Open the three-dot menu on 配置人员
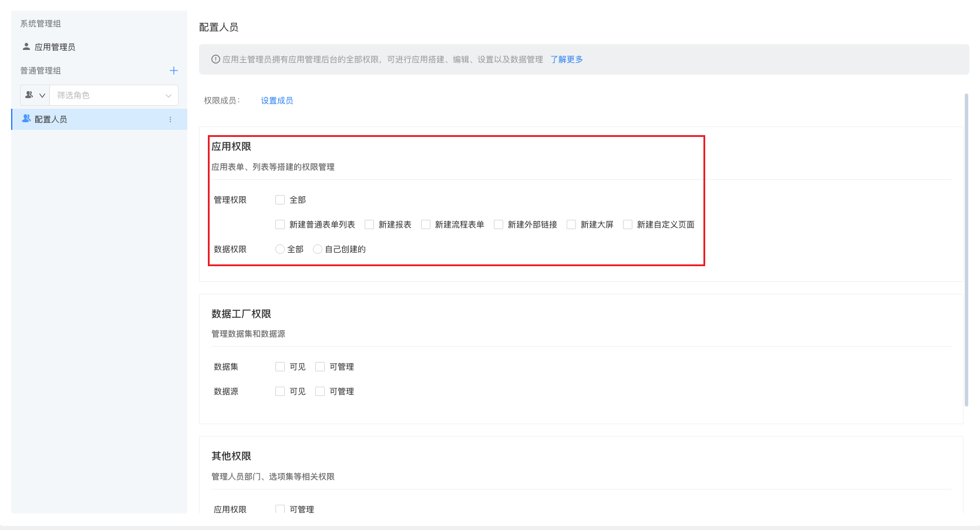 click(171, 119)
